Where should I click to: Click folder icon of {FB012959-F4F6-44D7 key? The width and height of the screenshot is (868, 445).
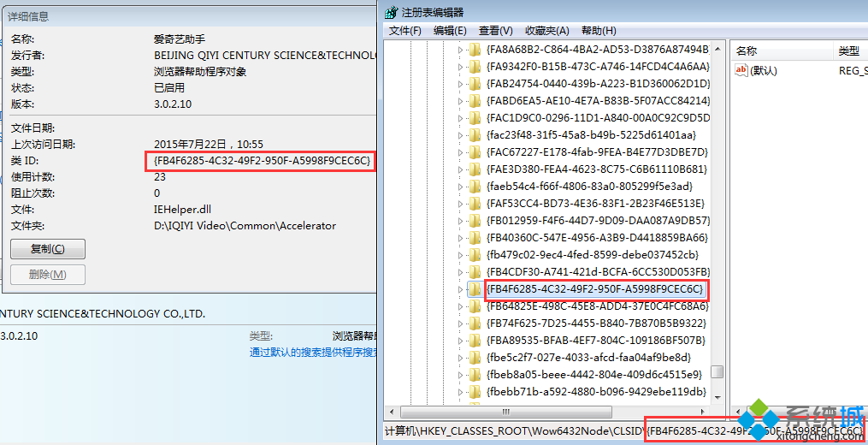coord(475,221)
